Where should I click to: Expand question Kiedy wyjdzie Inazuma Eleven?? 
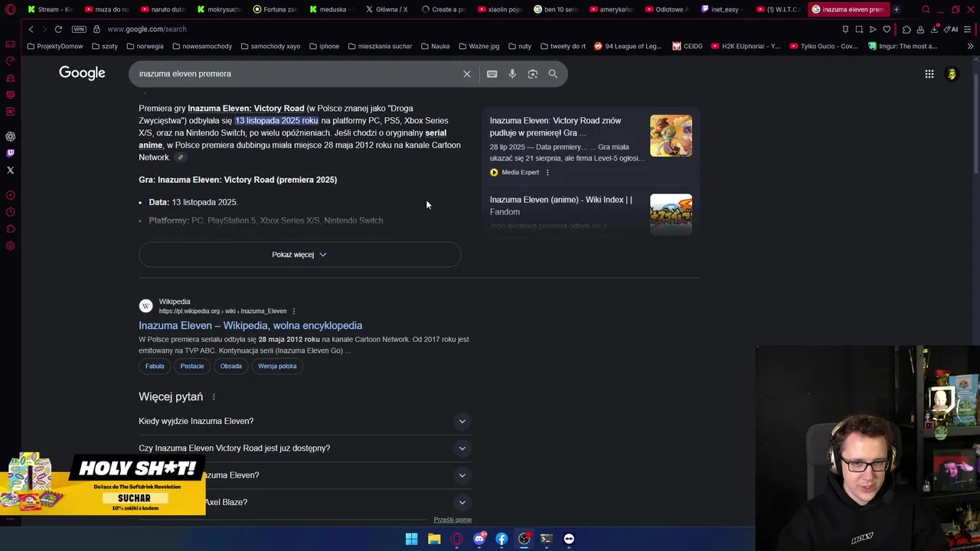(x=305, y=421)
